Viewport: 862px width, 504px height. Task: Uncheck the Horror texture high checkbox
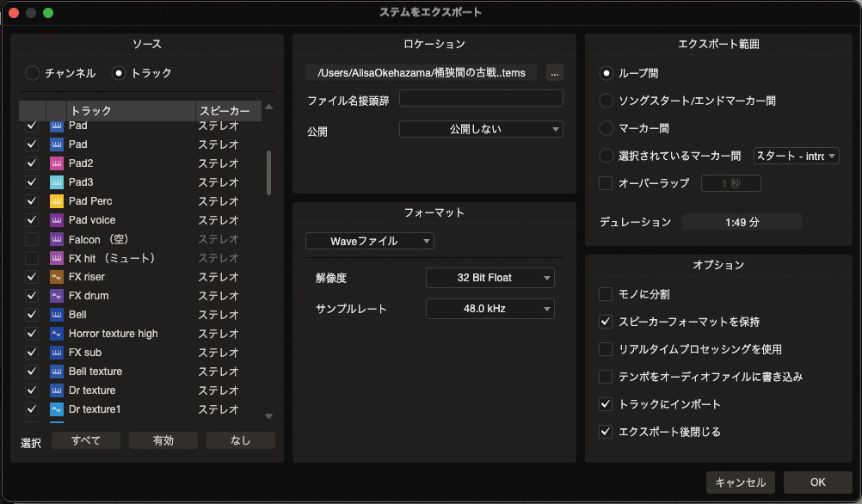pyautogui.click(x=32, y=334)
